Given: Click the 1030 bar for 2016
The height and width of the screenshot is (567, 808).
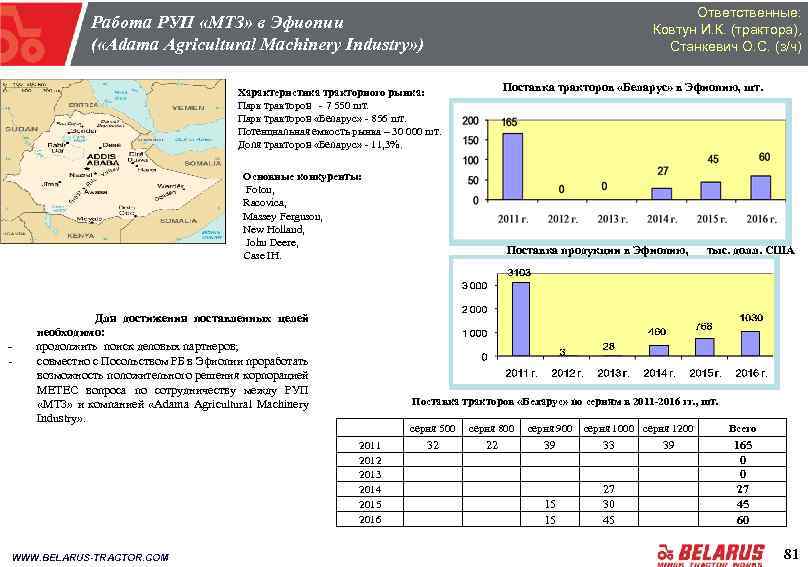Looking at the screenshot, I should point(750,343).
